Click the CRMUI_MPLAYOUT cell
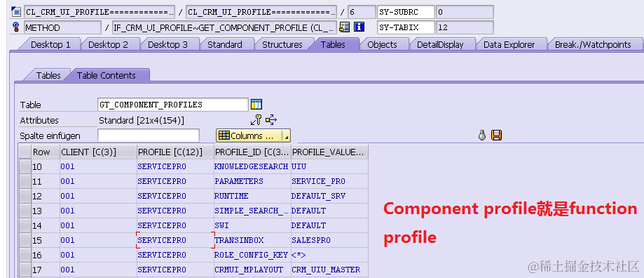The width and height of the screenshot is (644, 278). 252,270
